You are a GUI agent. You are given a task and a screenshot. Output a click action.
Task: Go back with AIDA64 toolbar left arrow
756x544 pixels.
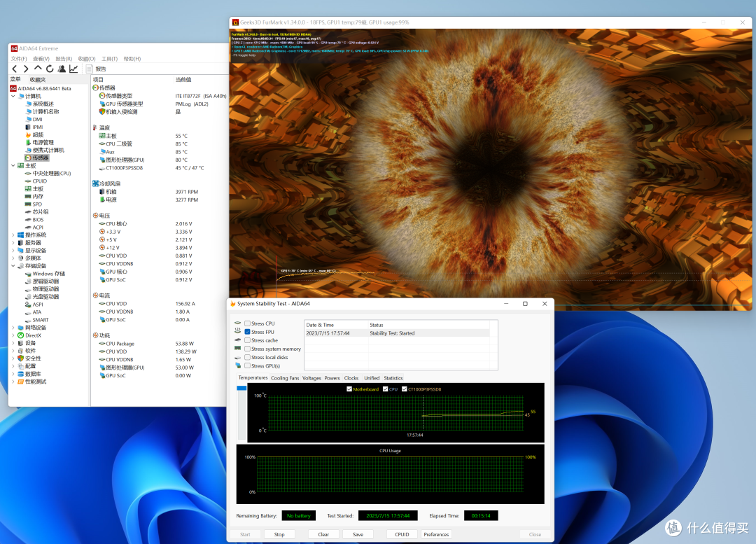(15, 69)
